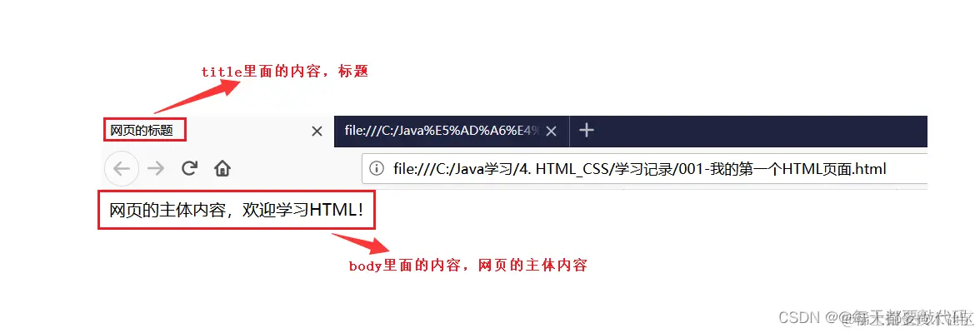Select the red body里面的内容 annotation
980x333 pixels.
coord(467,266)
